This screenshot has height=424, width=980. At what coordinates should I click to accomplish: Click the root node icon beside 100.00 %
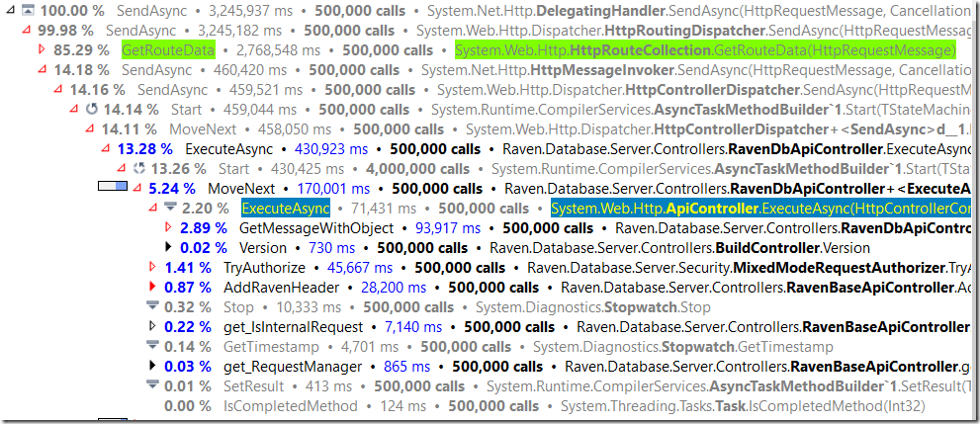coord(28,11)
